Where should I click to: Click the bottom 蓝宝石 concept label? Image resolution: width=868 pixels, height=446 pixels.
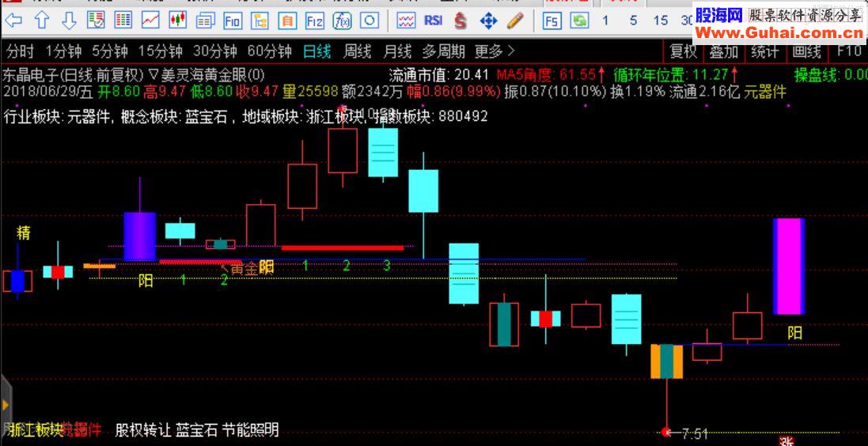pyautogui.click(x=196, y=429)
